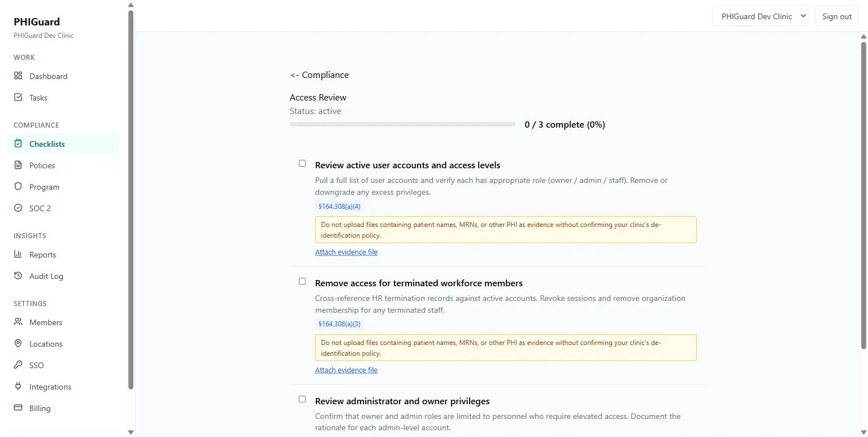Open Locations settings
The height and width of the screenshot is (437, 868).
[x=63, y=344]
